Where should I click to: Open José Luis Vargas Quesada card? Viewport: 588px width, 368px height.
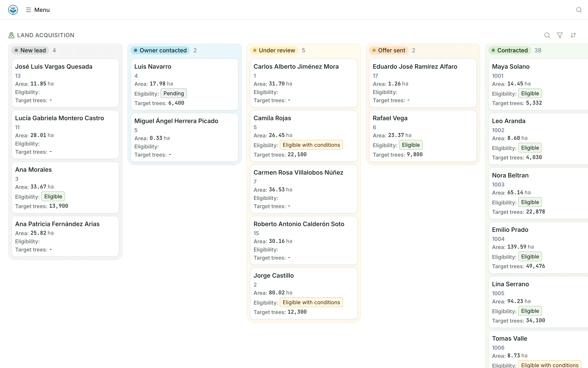65,83
